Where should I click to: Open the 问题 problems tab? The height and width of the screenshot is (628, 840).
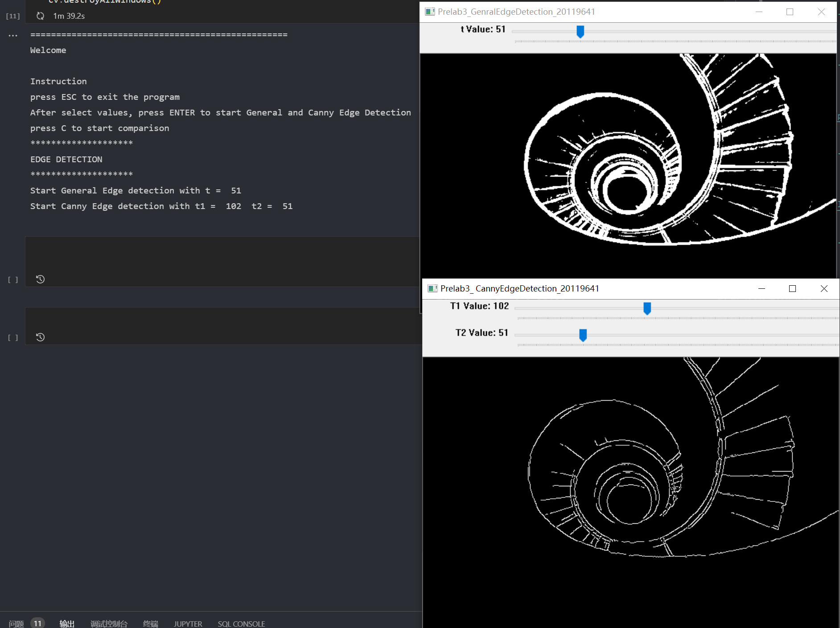16,624
